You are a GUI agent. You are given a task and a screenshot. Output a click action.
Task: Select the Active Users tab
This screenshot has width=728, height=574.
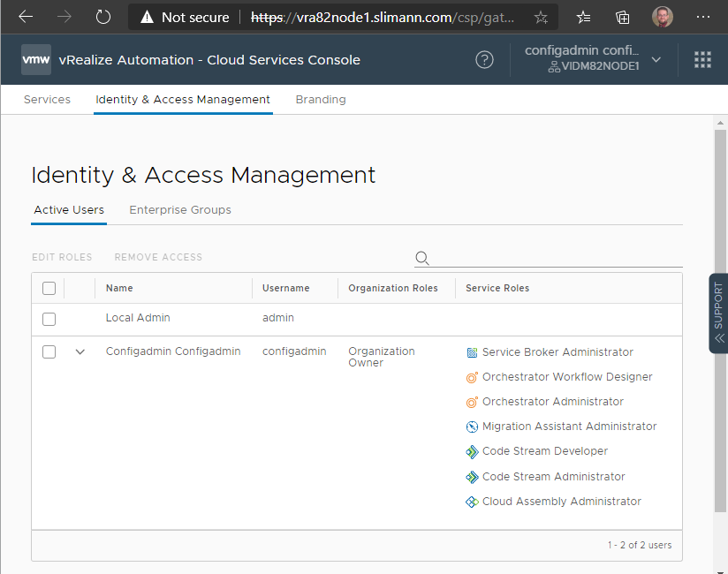click(69, 210)
